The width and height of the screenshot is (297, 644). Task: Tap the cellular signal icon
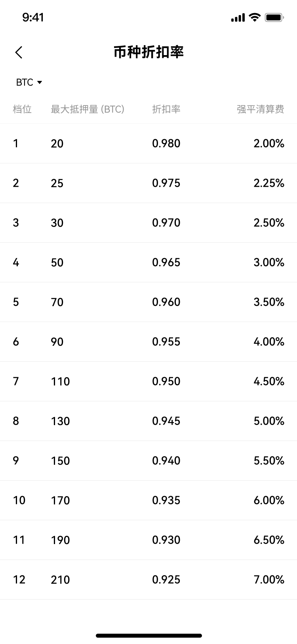238,18
